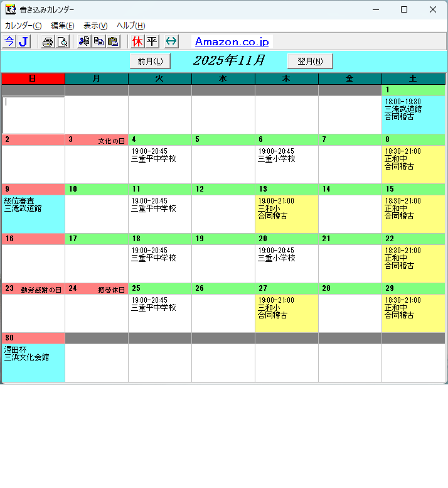This screenshot has width=448, height=488.
Task: Open the 表示 menu
Action: [x=95, y=25]
